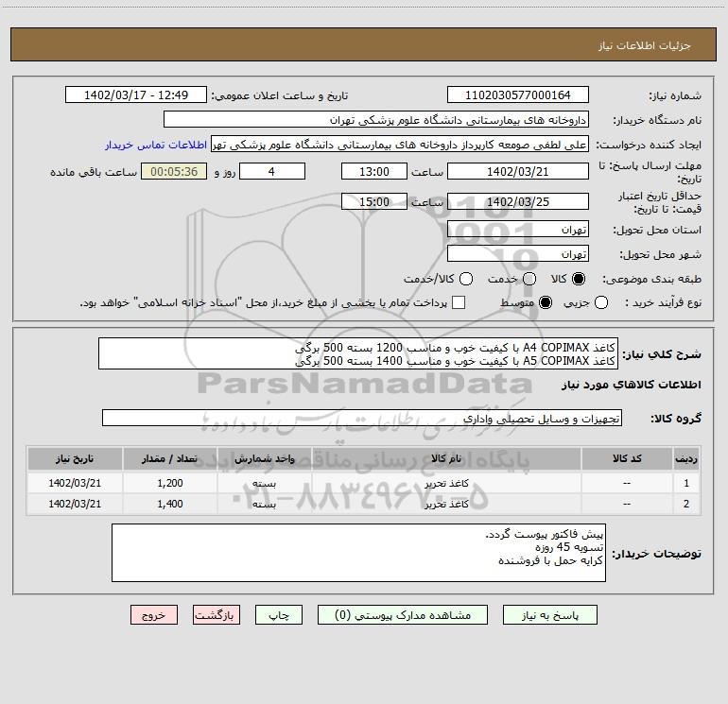Click the بسته unit cell in row 1
Screen dimensions: 728x704
click(264, 483)
